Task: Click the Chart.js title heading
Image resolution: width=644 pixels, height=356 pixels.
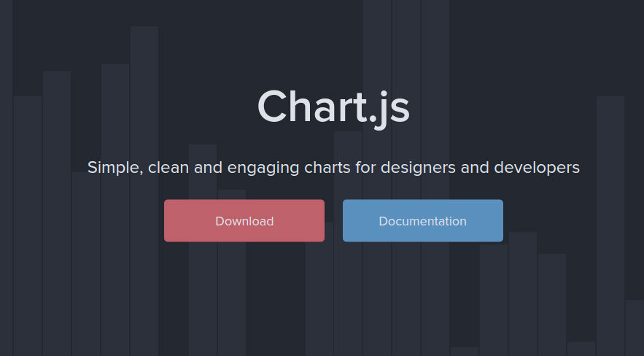Action: (333, 107)
